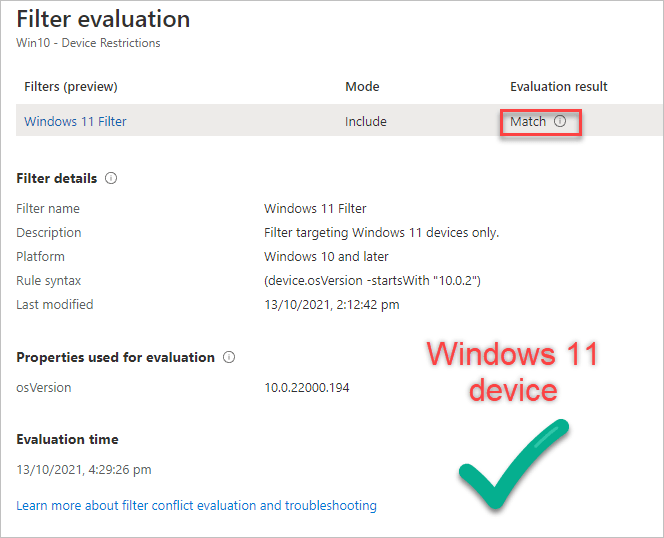Screen dimensions: 664x538
Task: Click the evaluation time 13/10/2021, 4:29:26 pm
Action: 84,470
